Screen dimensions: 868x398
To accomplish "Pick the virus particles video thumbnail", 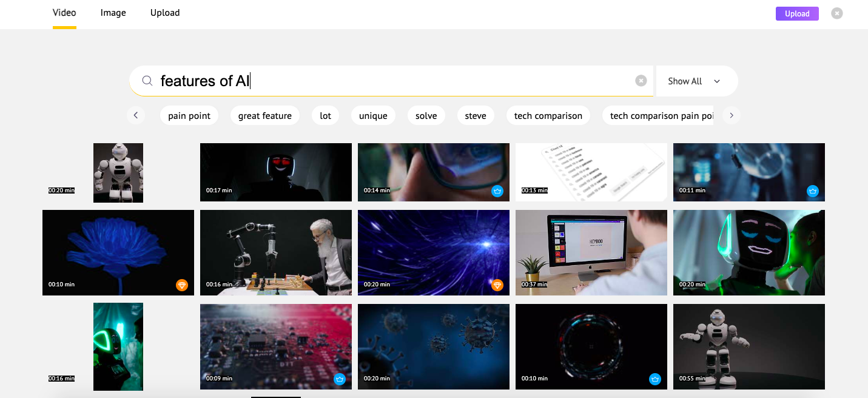I will tap(434, 346).
